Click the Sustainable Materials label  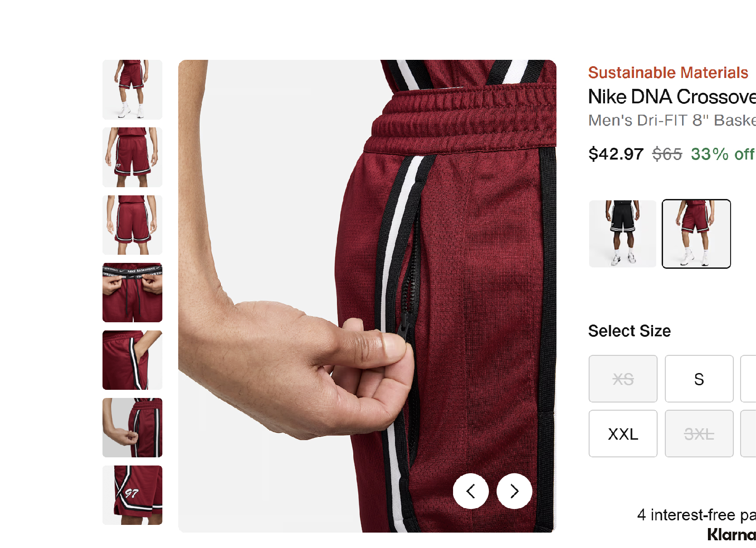tap(668, 73)
